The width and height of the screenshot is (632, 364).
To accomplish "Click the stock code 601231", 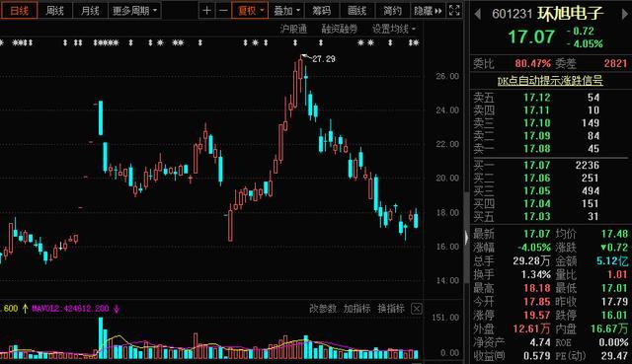I will pos(512,14).
